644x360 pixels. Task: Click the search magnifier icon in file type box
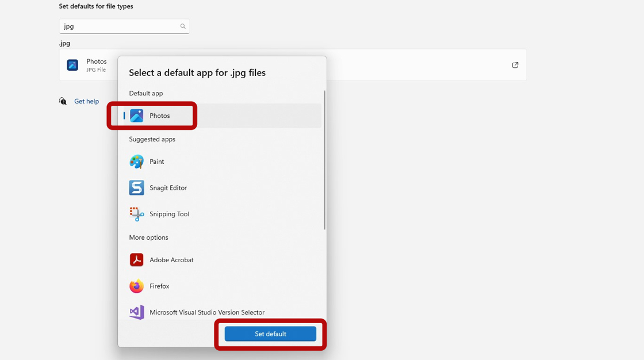pyautogui.click(x=183, y=26)
